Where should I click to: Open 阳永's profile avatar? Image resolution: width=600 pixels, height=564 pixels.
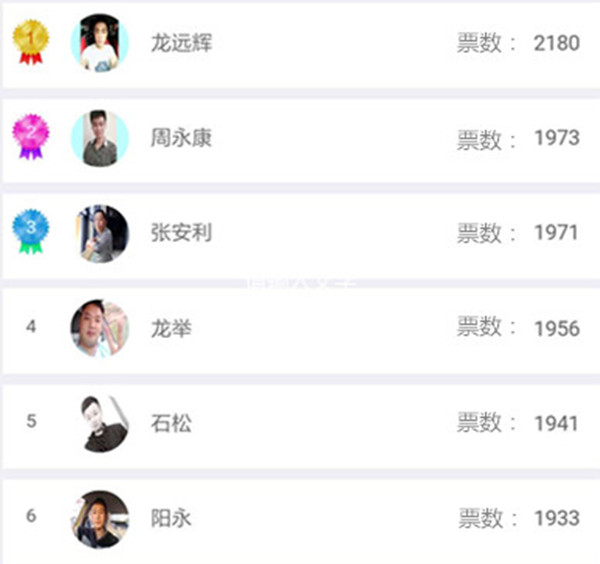pyautogui.click(x=100, y=518)
